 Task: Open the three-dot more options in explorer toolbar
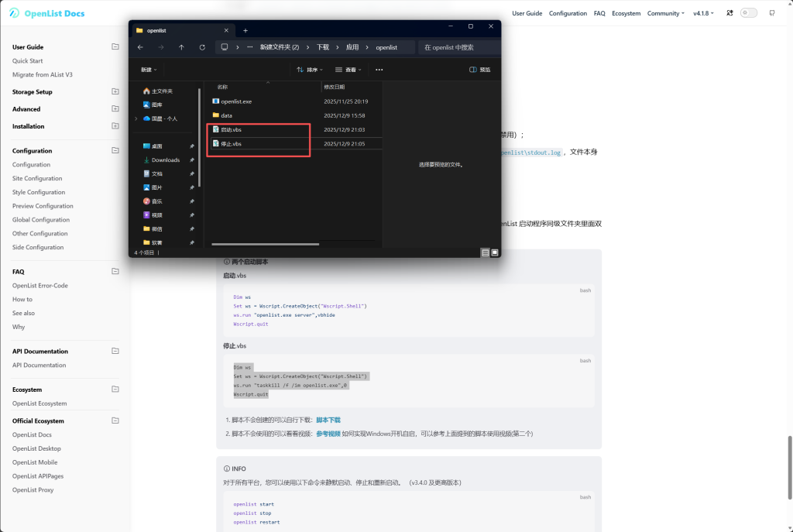(x=379, y=70)
